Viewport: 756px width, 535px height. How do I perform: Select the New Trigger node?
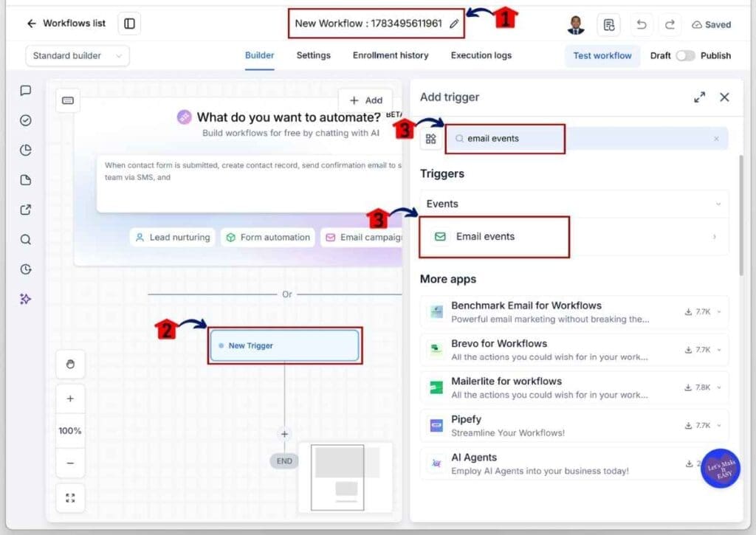(x=284, y=345)
